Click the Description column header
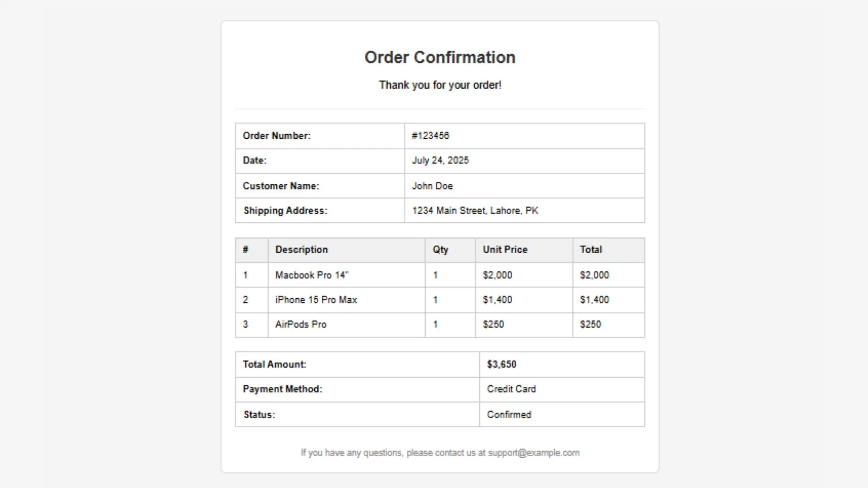The image size is (868, 488). click(302, 249)
